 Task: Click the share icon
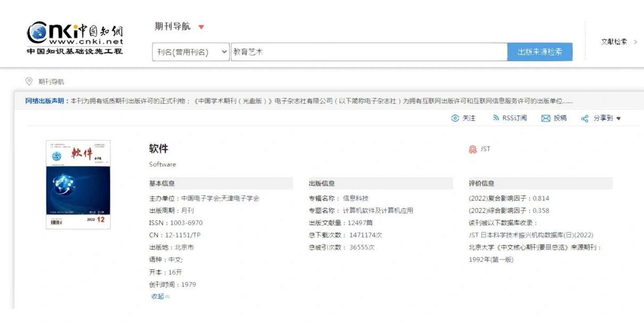point(585,118)
